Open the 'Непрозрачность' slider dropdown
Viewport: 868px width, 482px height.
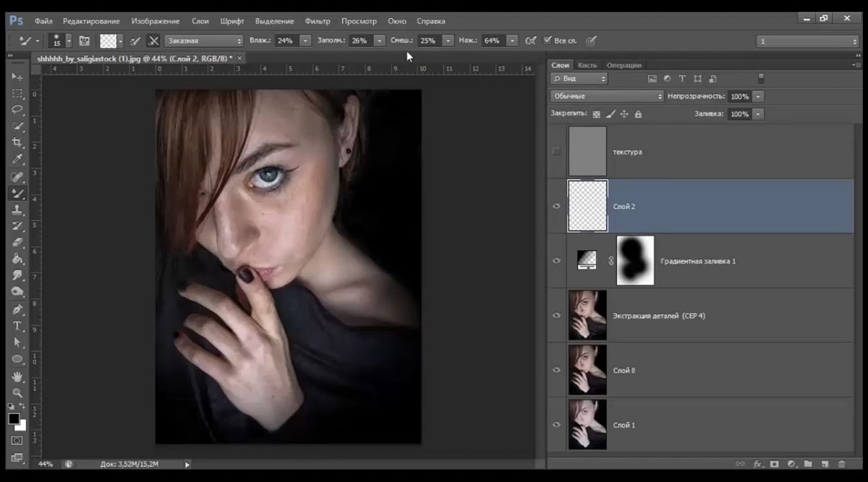point(758,96)
